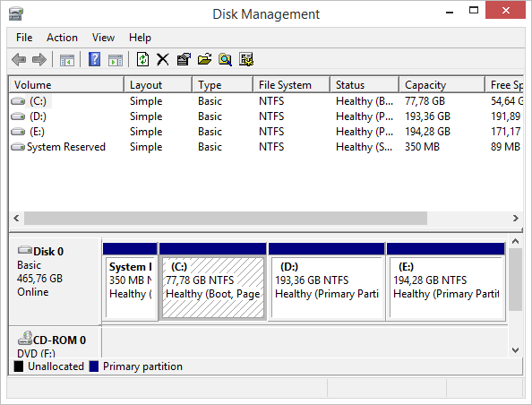Click the down arrow of disk pane scrollbar
The width and height of the screenshot is (532, 405).
click(515, 350)
